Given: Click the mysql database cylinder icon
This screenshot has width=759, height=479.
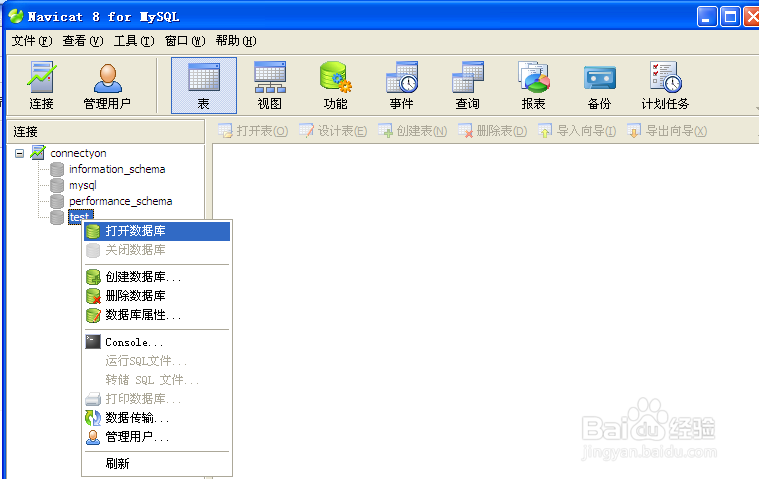Looking at the screenshot, I should (57, 185).
